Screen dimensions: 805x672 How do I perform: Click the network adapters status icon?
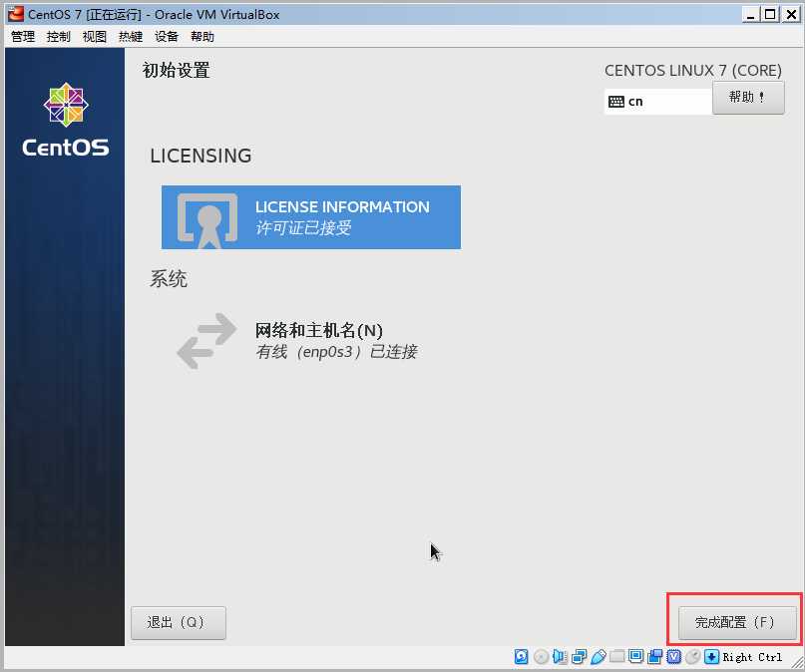579,657
